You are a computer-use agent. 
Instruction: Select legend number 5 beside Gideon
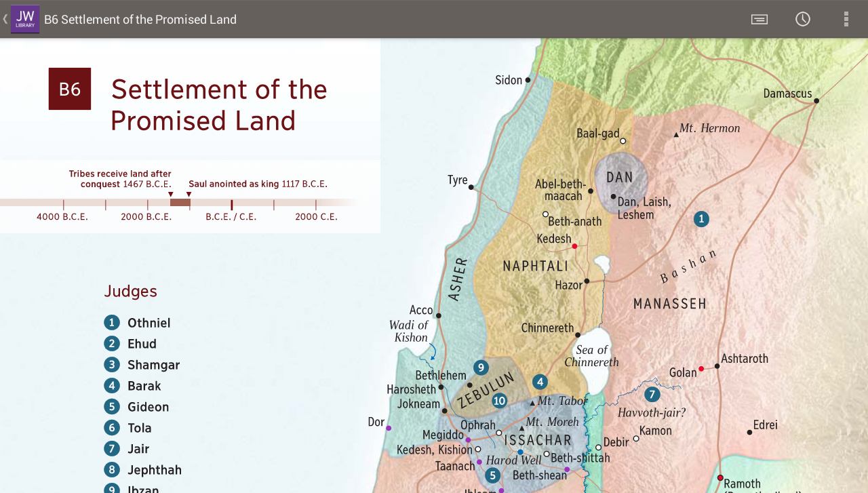112,407
